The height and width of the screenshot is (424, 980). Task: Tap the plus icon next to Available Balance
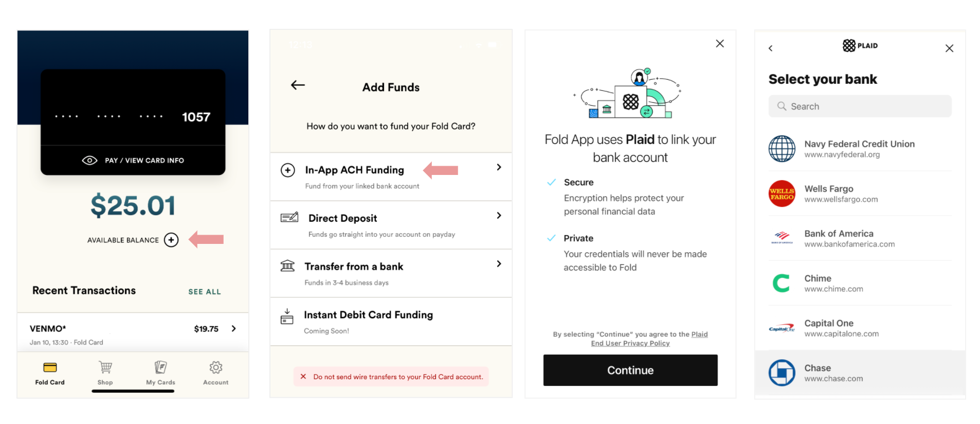(171, 240)
